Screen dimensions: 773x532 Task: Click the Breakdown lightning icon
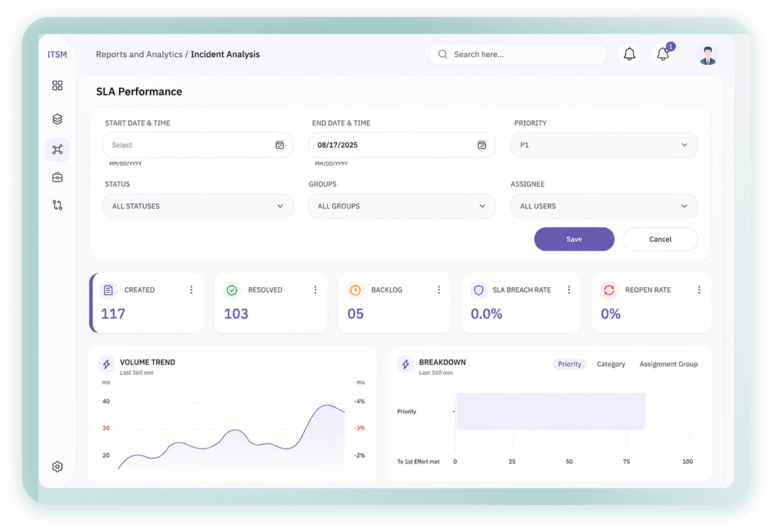(x=406, y=364)
